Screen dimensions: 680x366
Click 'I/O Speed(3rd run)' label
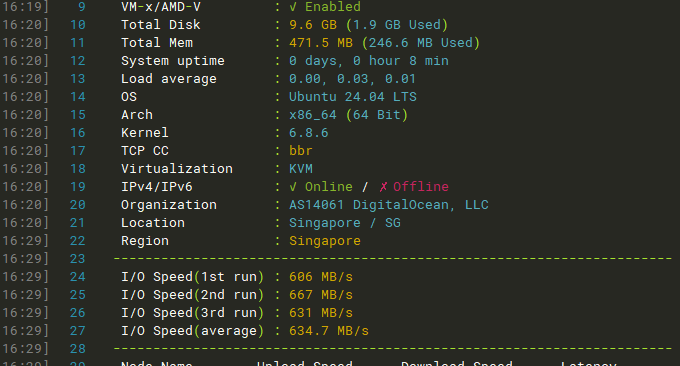pos(192,313)
